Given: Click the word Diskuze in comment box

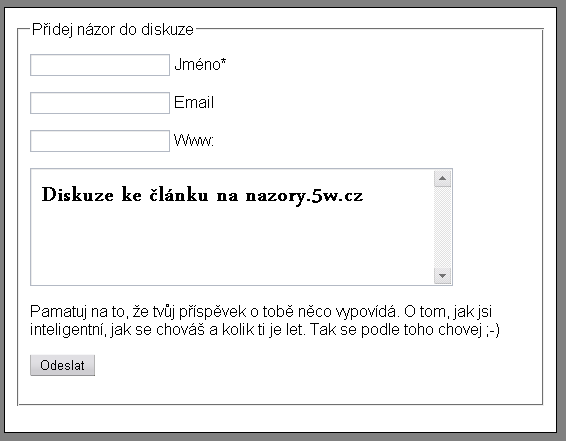Looking at the screenshot, I should pyautogui.click(x=78, y=195).
